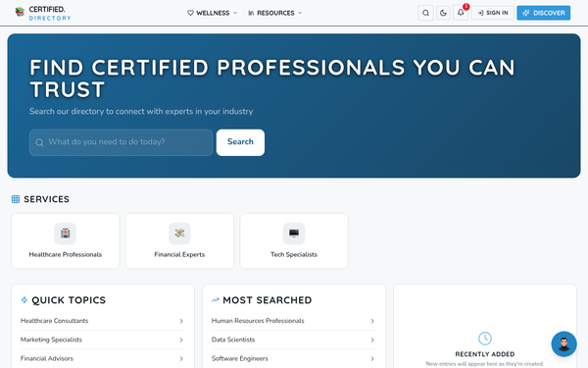Expand the Wellness menu
This screenshot has width=588, height=368.
pyautogui.click(x=213, y=13)
